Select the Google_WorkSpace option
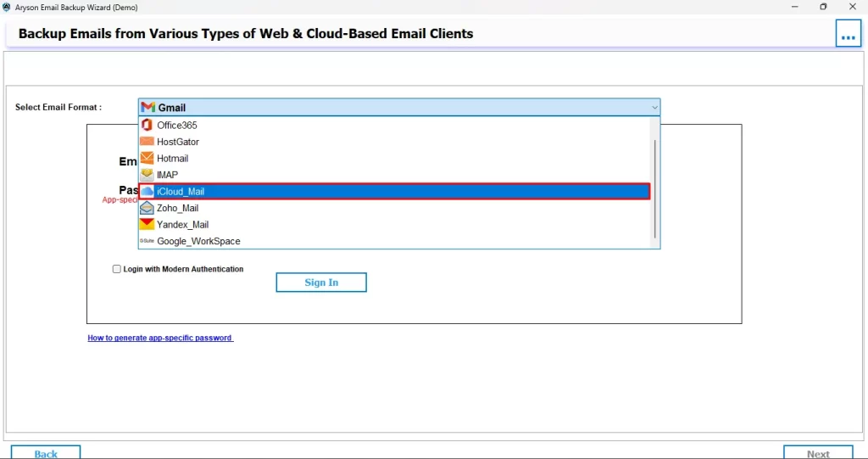The height and width of the screenshot is (459, 868). 394,241
